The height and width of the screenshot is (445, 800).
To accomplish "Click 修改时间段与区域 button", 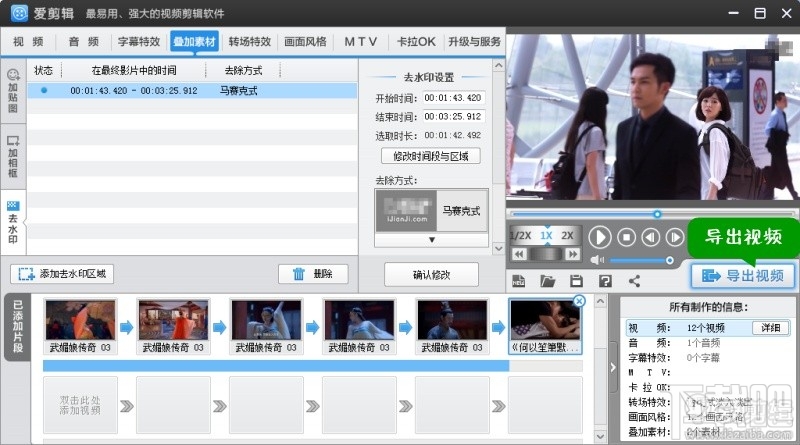I will click(x=431, y=156).
